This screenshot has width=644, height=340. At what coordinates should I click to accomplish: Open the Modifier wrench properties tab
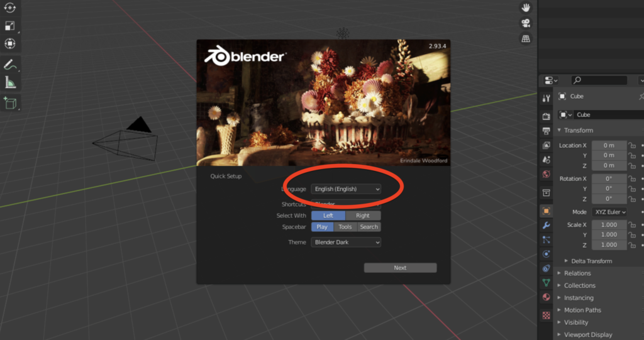pos(546,226)
